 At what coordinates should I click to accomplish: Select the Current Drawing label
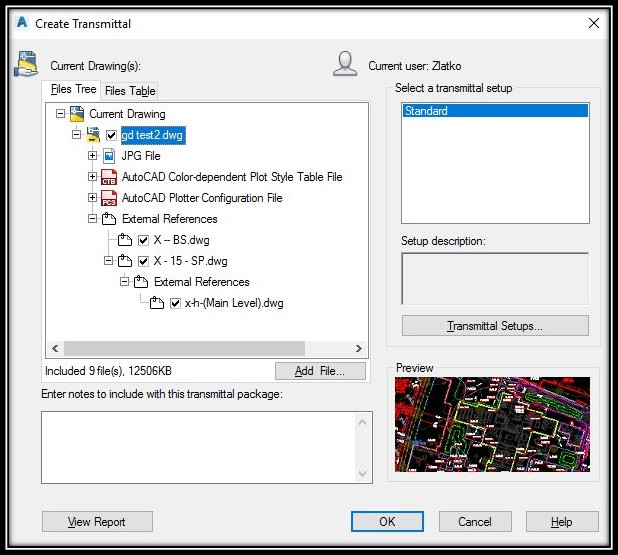127,114
